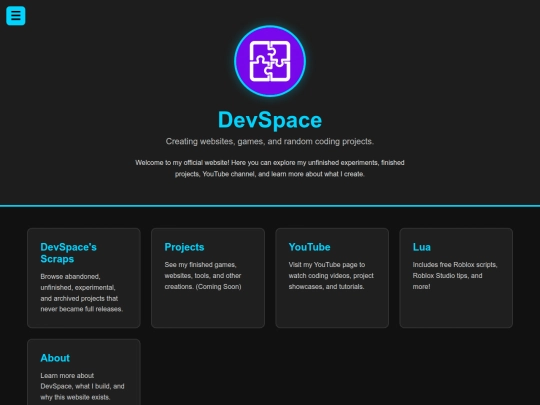Click the About card description text

(x=82, y=386)
